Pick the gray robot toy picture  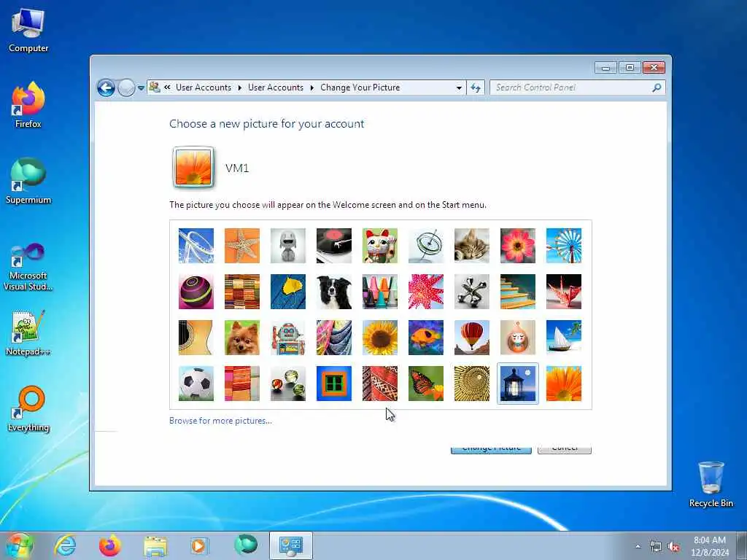[287, 246]
